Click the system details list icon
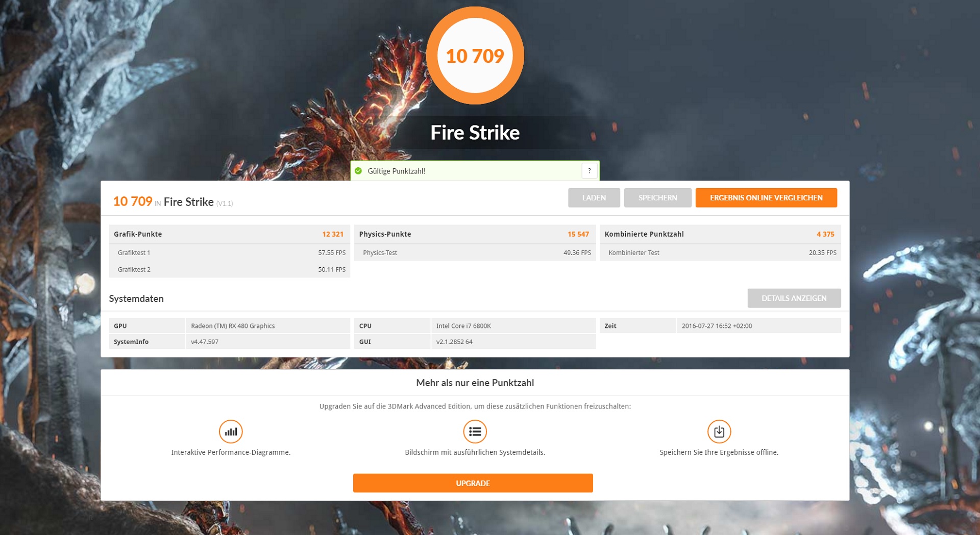Screen dimensions: 980x535 click(x=475, y=431)
